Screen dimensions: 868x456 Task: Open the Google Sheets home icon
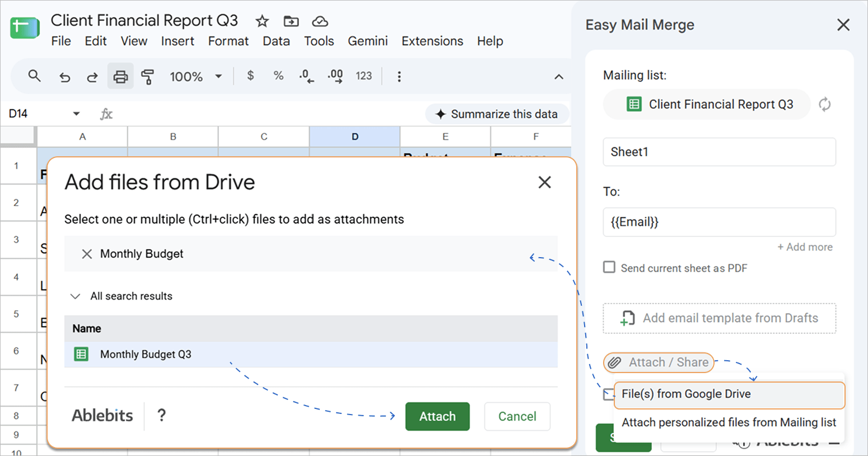point(25,28)
